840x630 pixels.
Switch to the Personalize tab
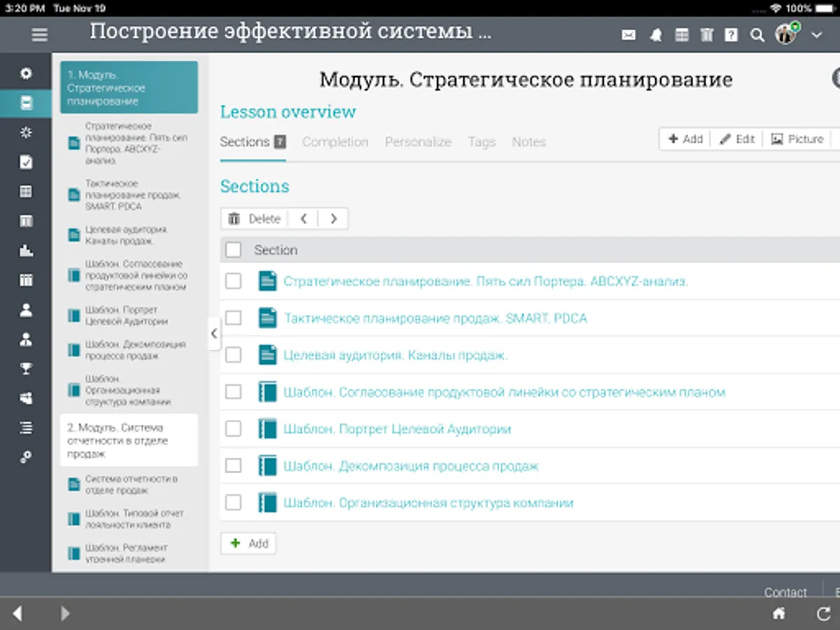418,142
